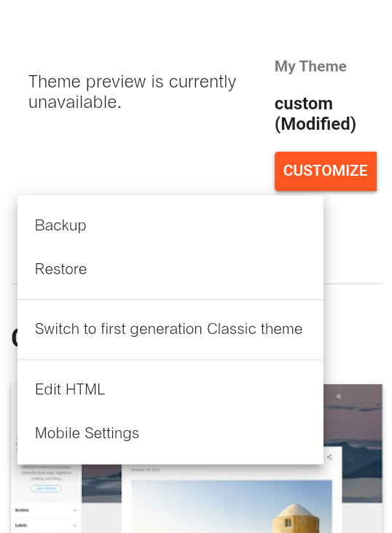The height and width of the screenshot is (533, 392).
Task: Expand the Labels chevron in theme thumbnail
Action: click(75, 526)
